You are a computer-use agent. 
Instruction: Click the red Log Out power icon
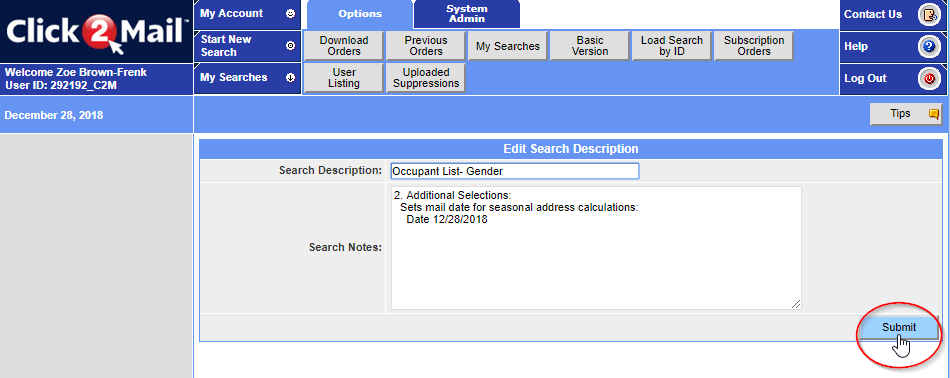928,79
